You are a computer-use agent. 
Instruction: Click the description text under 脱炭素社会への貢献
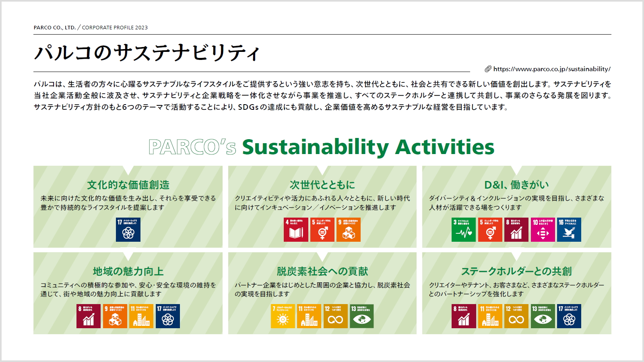[x=322, y=290]
